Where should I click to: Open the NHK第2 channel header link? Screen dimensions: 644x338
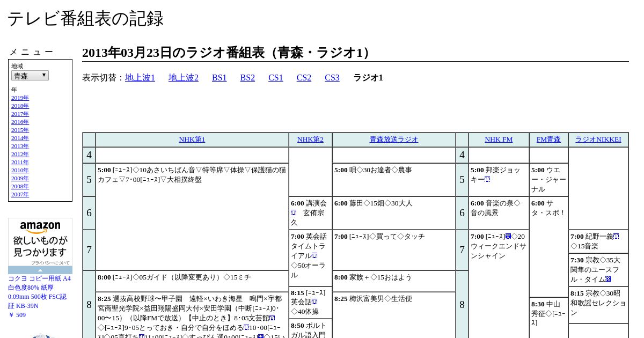click(310, 139)
